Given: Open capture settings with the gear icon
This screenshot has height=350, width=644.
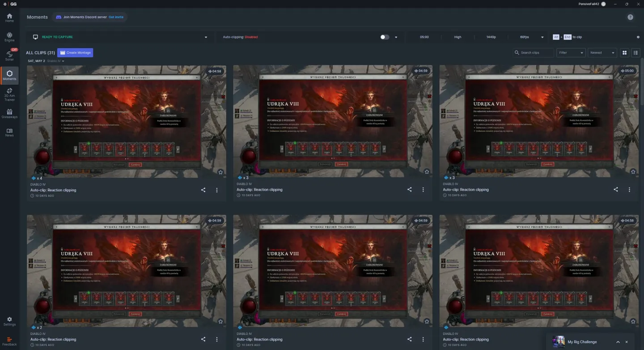Looking at the screenshot, I should 638,37.
